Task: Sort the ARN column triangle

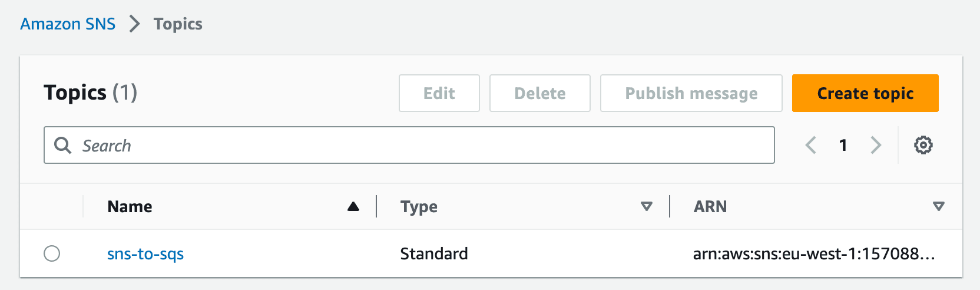Action: click(x=939, y=206)
